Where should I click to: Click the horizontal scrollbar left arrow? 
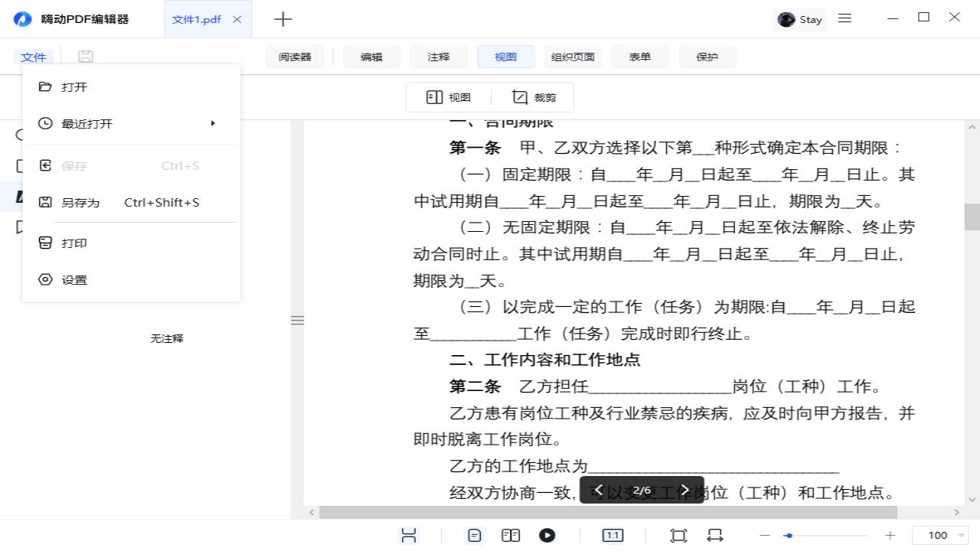[x=311, y=512]
